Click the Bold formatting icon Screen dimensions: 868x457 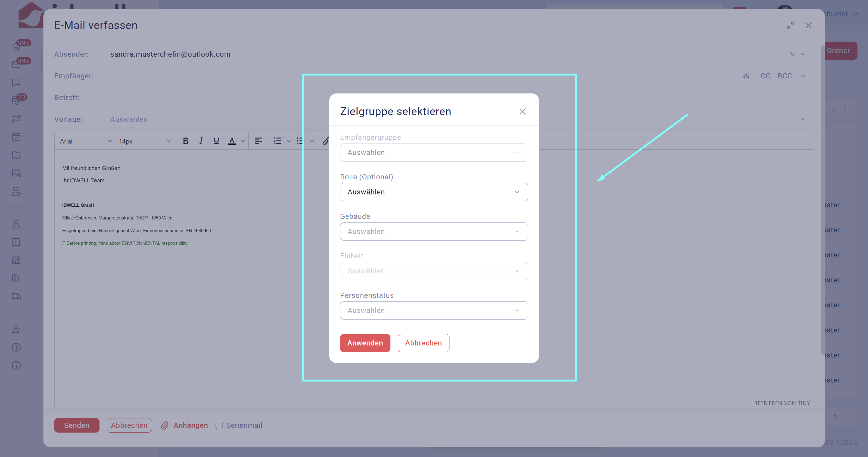pos(186,141)
